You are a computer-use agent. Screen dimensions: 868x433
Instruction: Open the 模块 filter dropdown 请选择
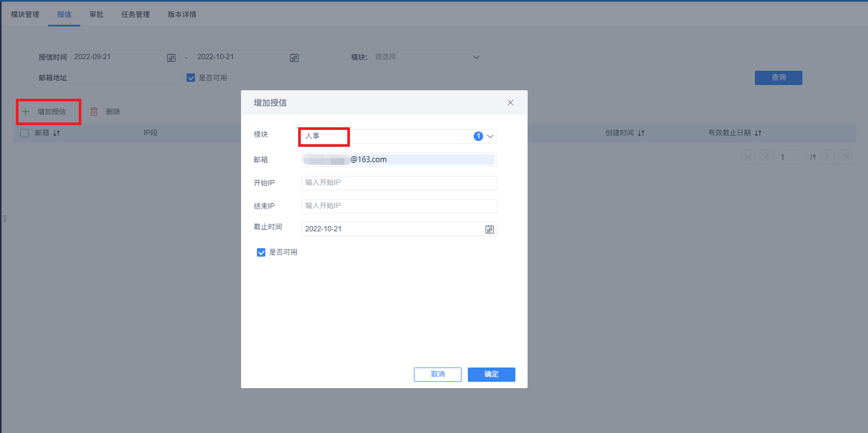coord(427,57)
